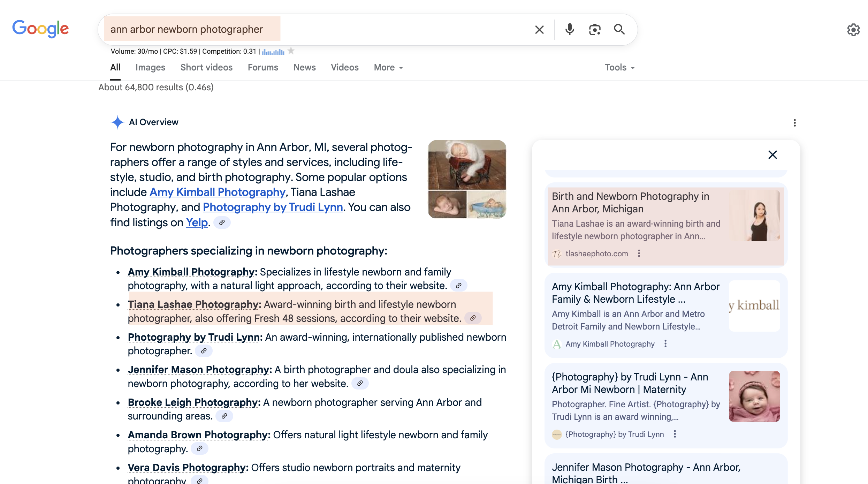868x484 pixels.
Task: Open source link for Trudi Lynn bullet
Action: point(204,351)
